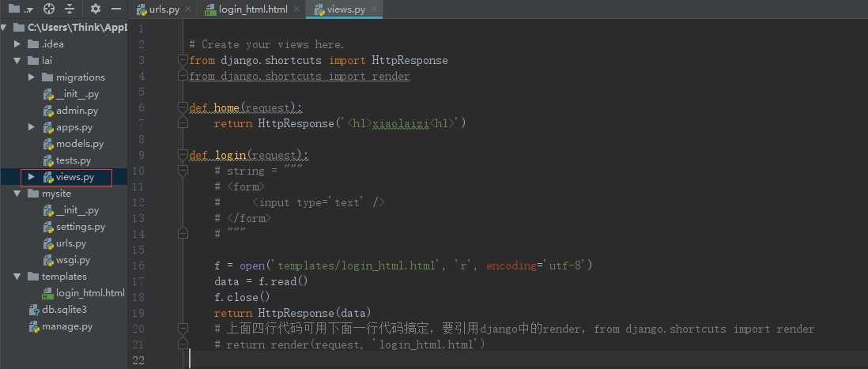Expand the views.py node arrow
Image resolution: width=868 pixels, height=369 pixels.
point(32,176)
